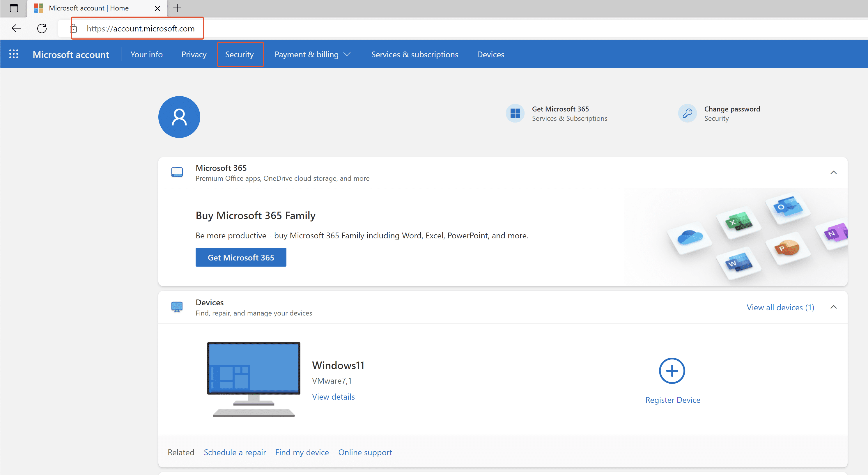Click the Get Microsoft 365 windows icon
The height and width of the screenshot is (475, 868).
tap(515, 113)
